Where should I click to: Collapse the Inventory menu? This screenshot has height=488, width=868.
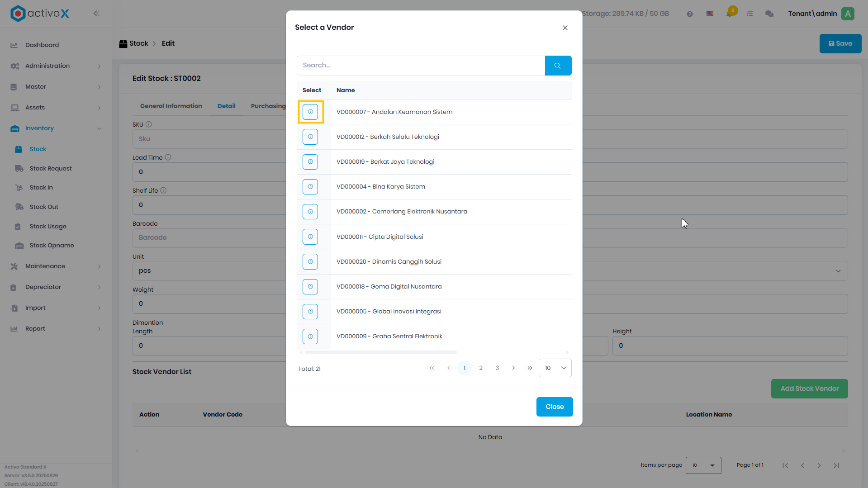coord(56,128)
